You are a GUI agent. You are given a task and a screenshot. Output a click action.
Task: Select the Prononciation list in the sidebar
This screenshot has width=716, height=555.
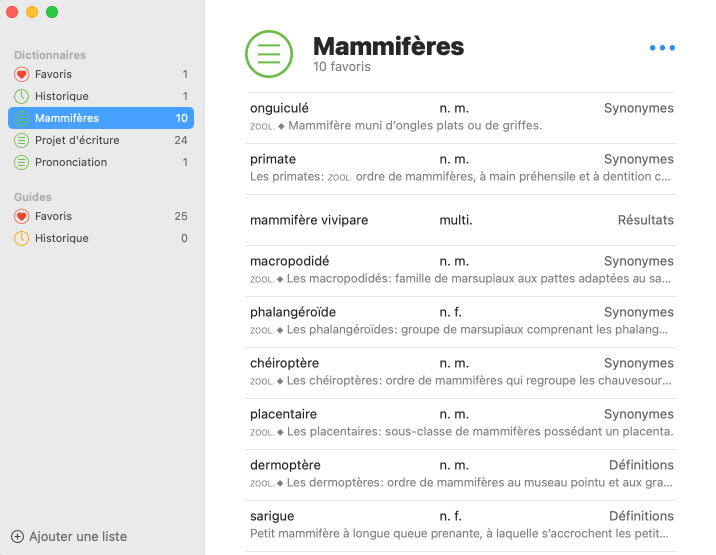[x=100, y=162]
